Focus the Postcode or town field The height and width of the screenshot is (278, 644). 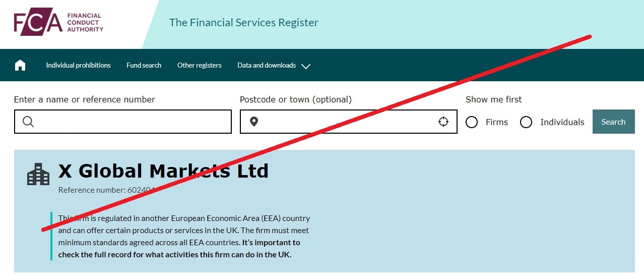click(x=349, y=122)
